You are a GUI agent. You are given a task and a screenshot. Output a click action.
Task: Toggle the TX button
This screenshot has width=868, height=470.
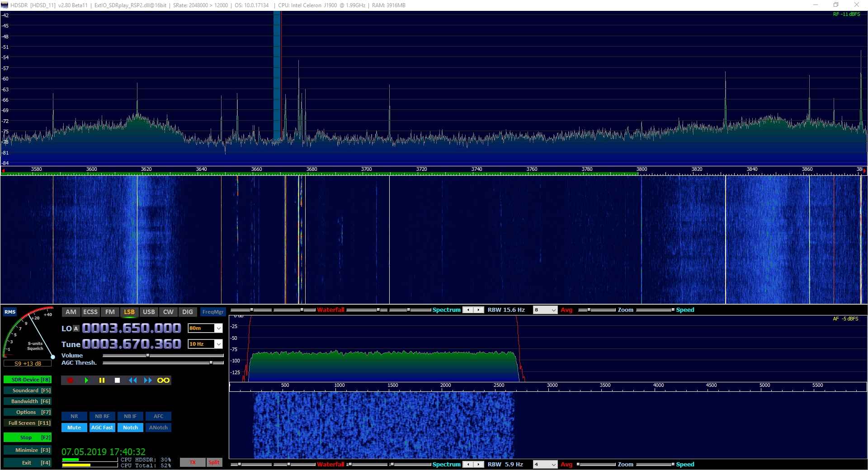pyautogui.click(x=193, y=462)
